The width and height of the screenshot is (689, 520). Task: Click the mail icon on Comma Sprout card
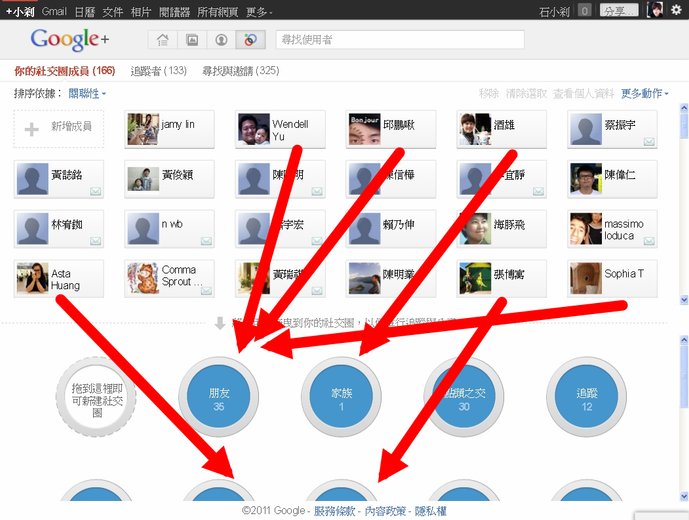(x=206, y=291)
